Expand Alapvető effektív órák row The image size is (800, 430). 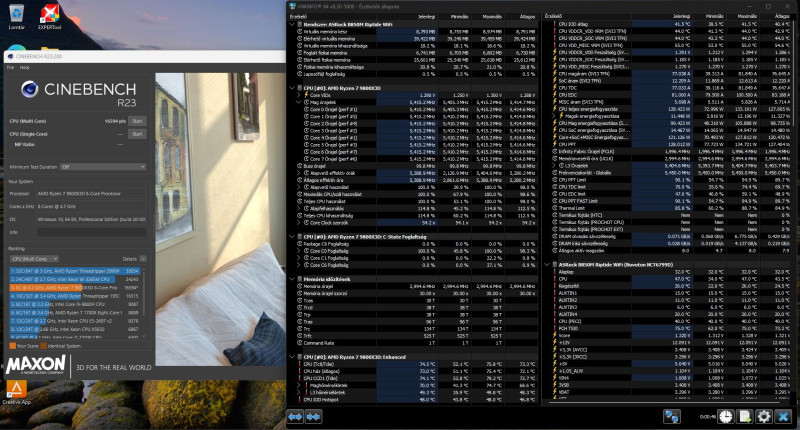click(299, 173)
